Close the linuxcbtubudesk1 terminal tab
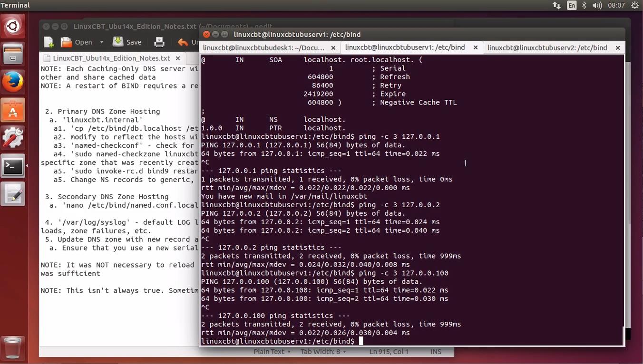Screen dimensions: 643x364 [x=333, y=48]
